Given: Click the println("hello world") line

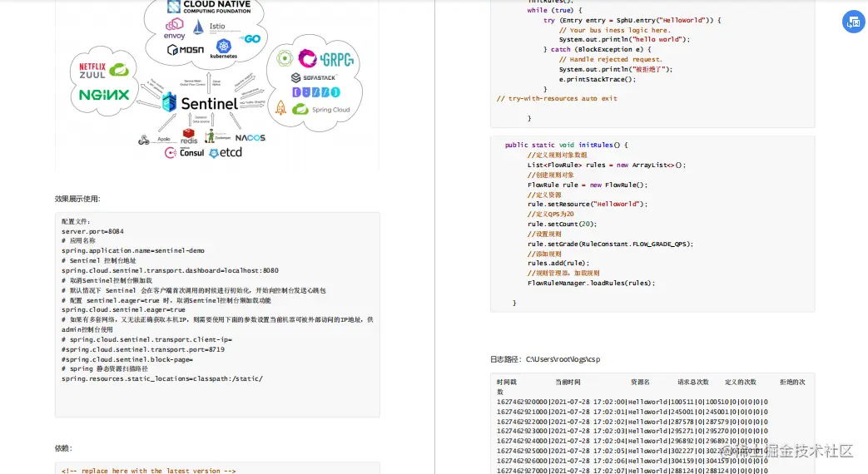Looking at the screenshot, I should point(624,39).
